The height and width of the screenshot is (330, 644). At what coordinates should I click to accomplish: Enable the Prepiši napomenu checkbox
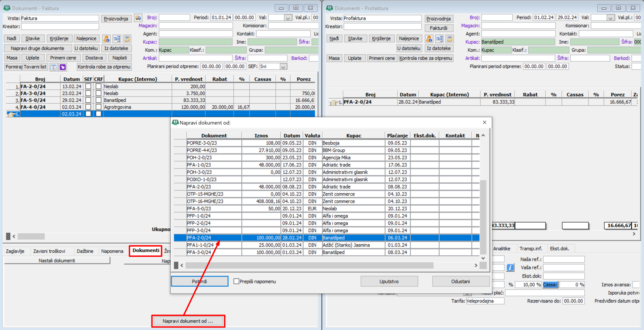pos(236,281)
